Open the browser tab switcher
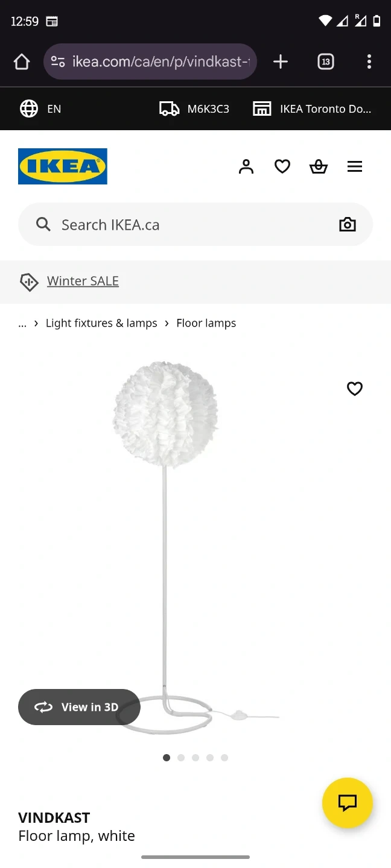Screen dimensions: 391x868 pos(326,61)
